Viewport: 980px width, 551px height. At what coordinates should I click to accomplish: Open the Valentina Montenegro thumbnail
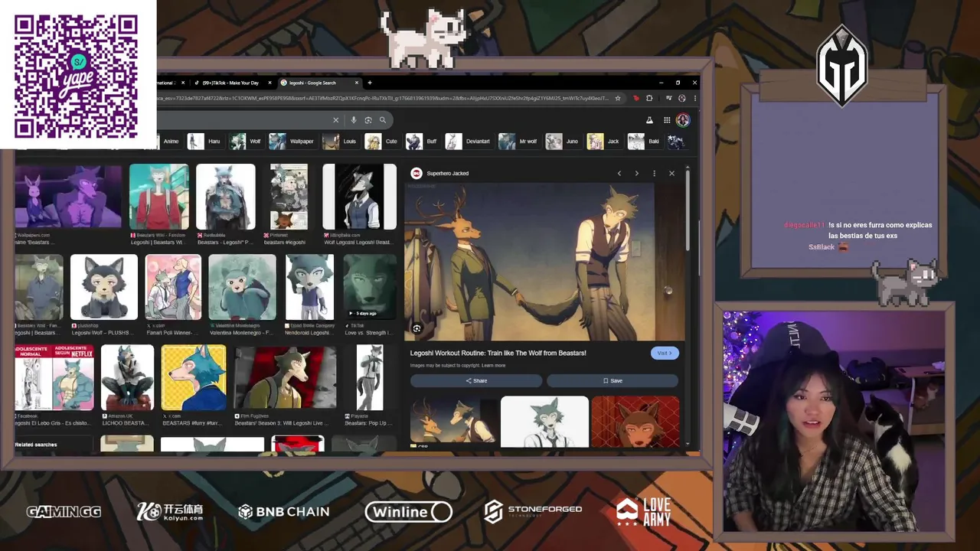[242, 287]
